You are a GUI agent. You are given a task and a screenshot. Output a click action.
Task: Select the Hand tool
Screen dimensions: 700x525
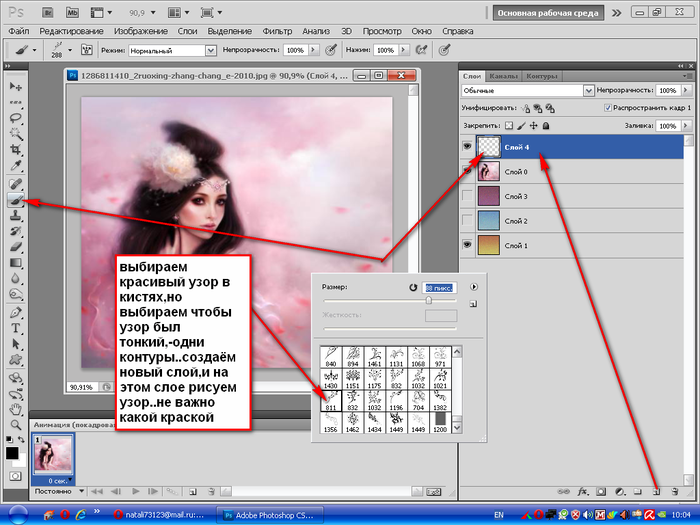tap(16, 409)
